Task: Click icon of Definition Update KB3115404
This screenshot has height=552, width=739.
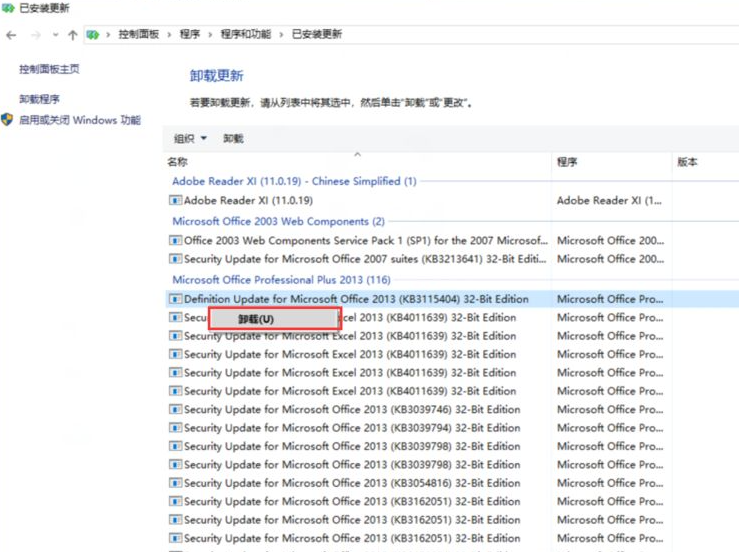Action: point(175,299)
